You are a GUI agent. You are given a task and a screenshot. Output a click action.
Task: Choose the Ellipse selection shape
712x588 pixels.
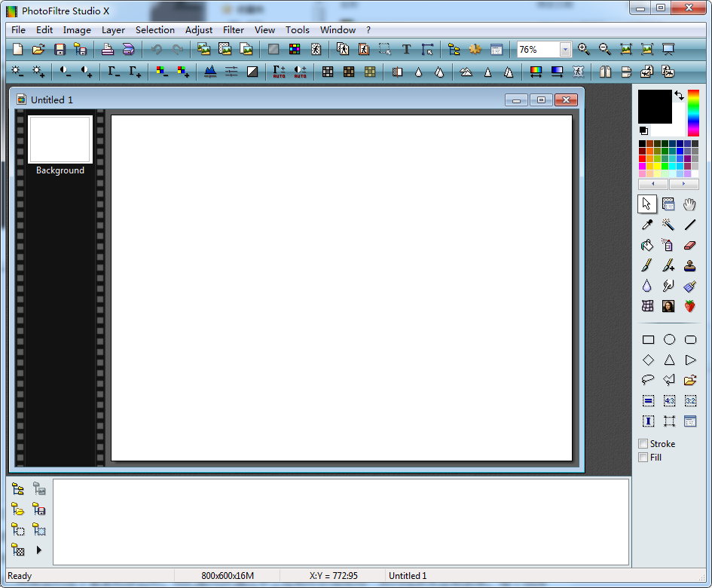(668, 339)
